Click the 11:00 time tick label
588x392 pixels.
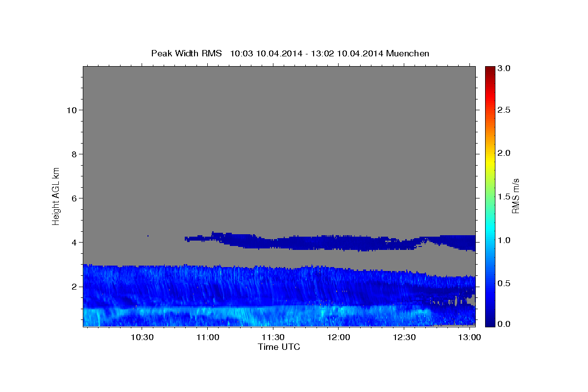[x=207, y=338]
